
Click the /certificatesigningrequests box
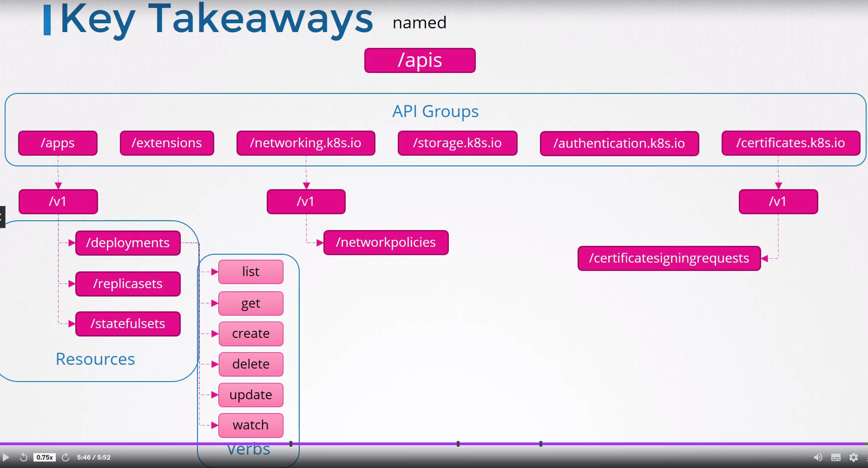[x=669, y=258]
